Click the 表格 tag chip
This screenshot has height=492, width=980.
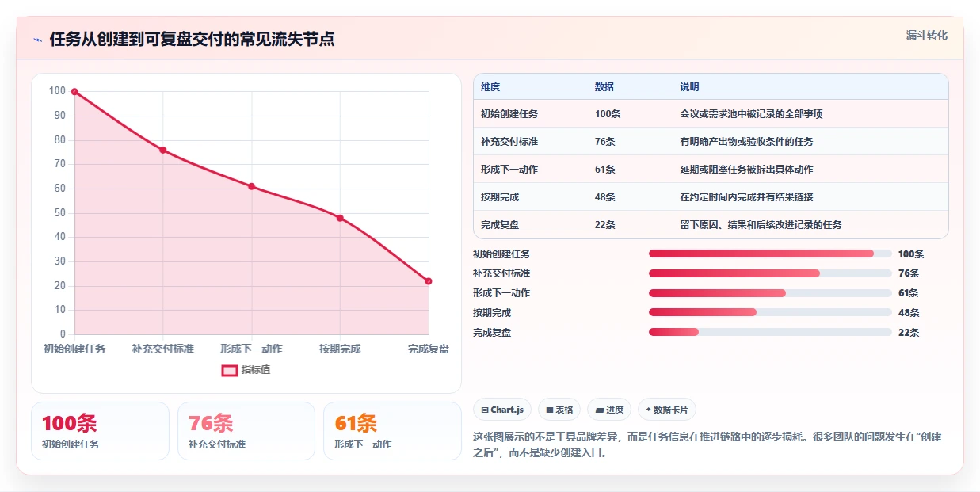[559, 410]
